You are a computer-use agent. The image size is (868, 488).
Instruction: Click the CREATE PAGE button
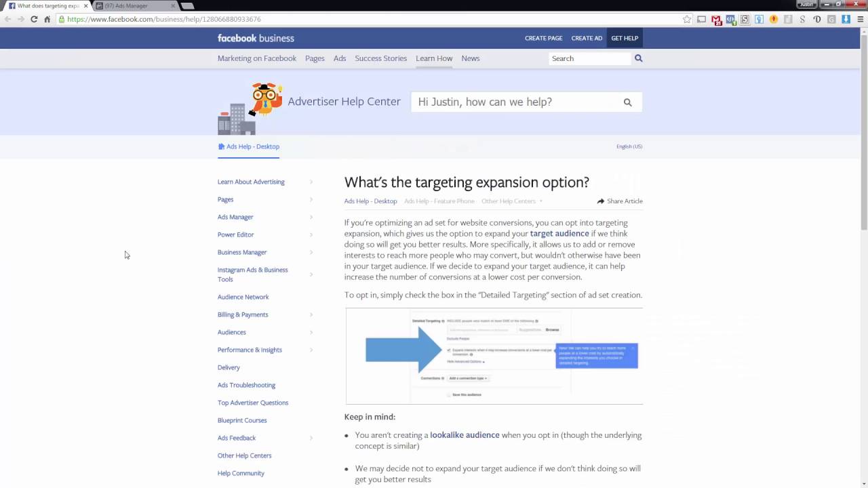coord(544,39)
